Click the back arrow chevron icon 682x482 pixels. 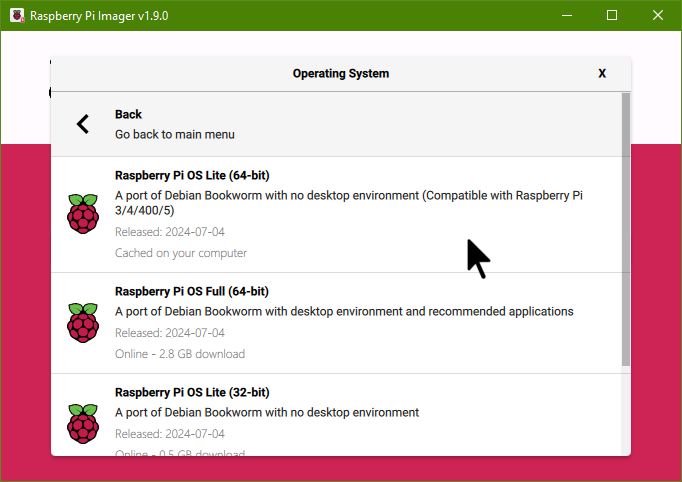[83, 124]
